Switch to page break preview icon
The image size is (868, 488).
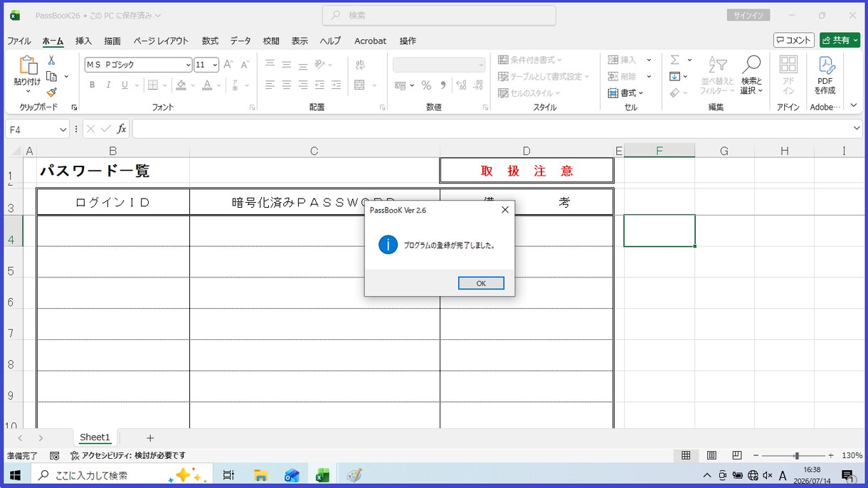coord(737,455)
